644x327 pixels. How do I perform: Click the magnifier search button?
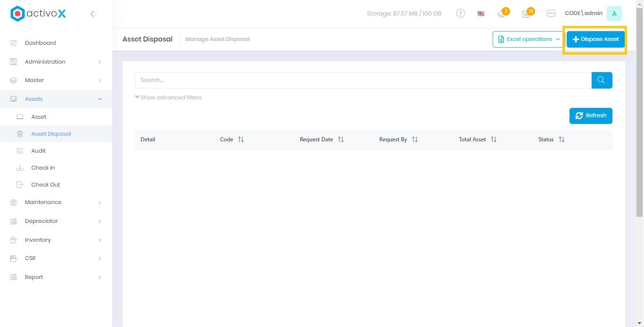click(602, 80)
